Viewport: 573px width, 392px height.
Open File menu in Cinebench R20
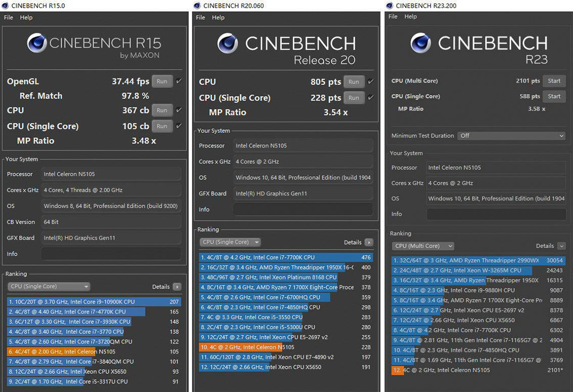200,17
